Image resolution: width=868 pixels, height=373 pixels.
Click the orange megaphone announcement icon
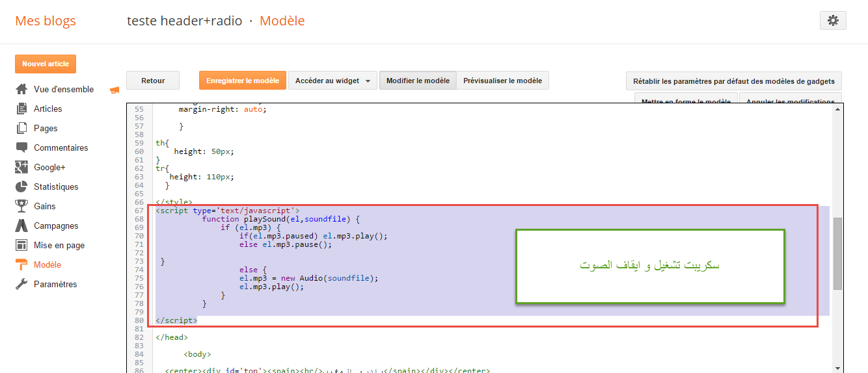(x=115, y=90)
